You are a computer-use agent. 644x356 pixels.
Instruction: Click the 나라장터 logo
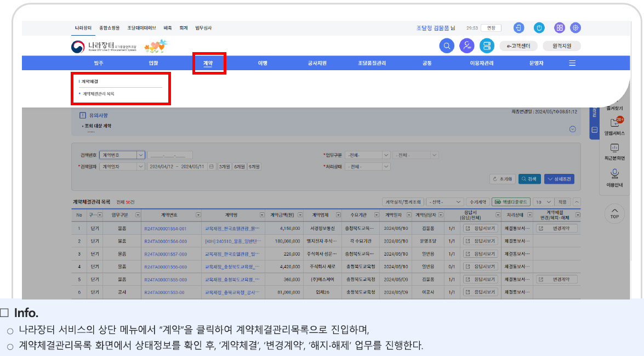click(x=104, y=47)
